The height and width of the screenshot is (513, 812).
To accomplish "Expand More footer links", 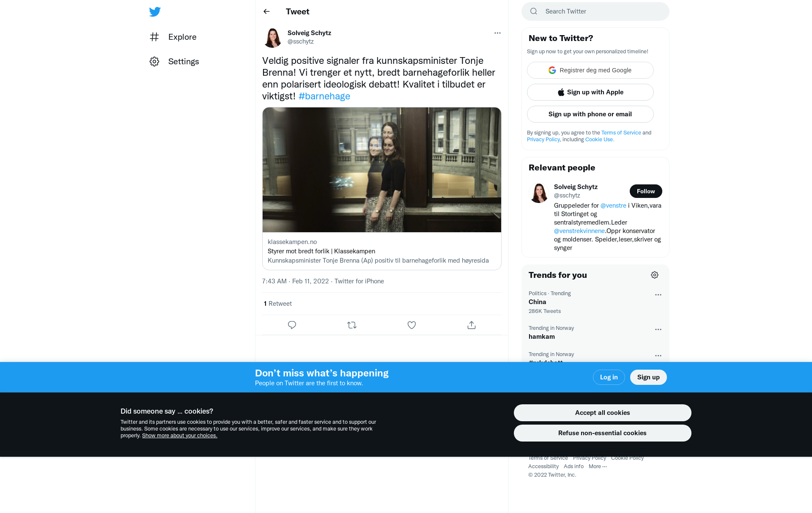I will click(598, 466).
